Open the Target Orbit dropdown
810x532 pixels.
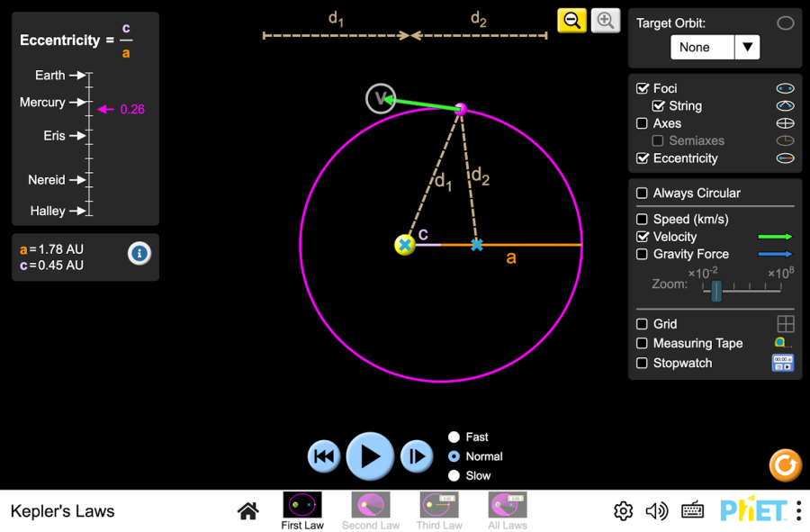(715, 48)
